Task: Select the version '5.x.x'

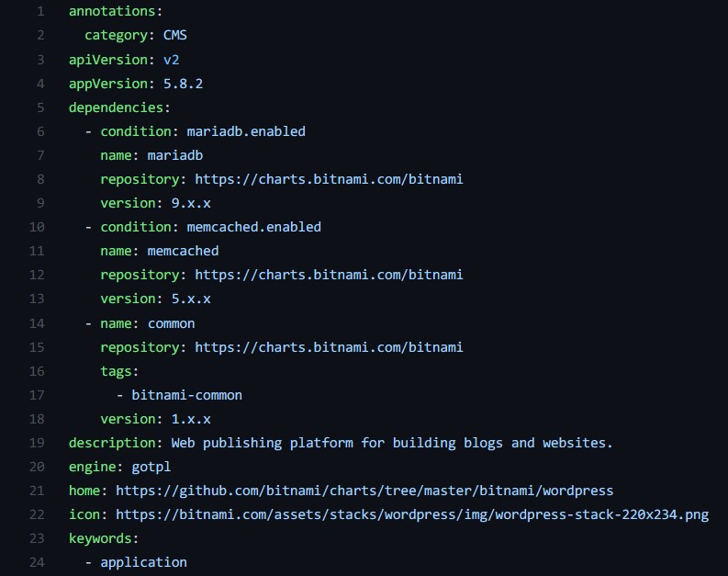Action: tap(191, 299)
